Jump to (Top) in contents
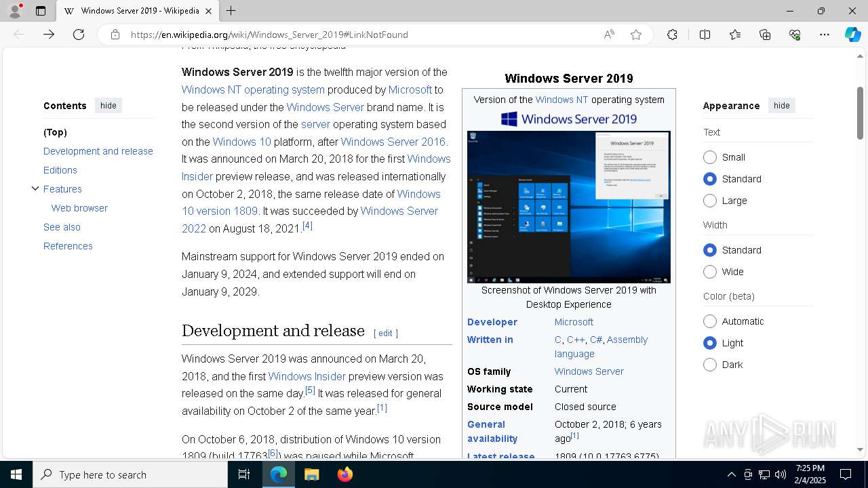Viewport: 868px width, 488px height. 55,132
